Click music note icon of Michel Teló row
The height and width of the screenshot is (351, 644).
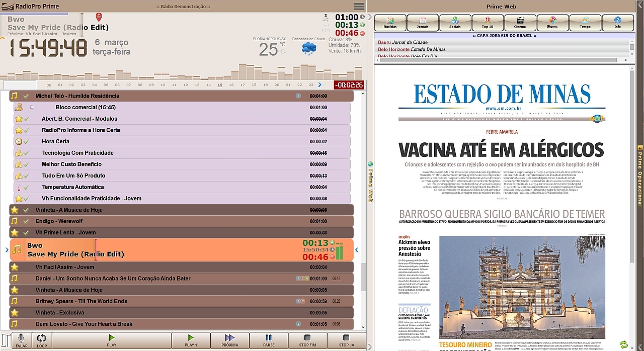(x=14, y=96)
